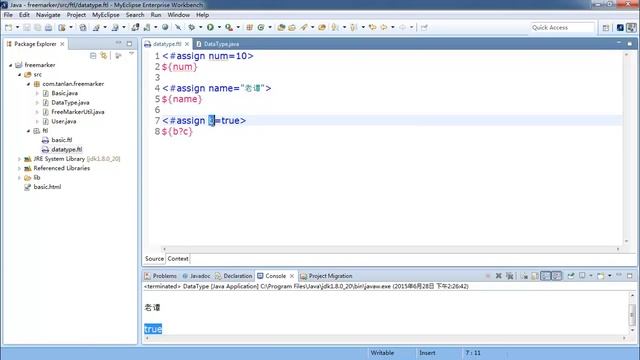Open the Window menu
The height and width of the screenshot is (360, 640).
pyautogui.click(x=178, y=15)
